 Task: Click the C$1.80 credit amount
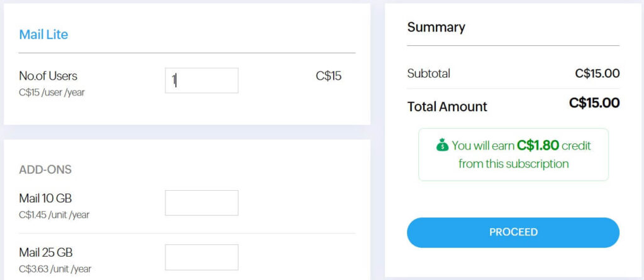538,146
